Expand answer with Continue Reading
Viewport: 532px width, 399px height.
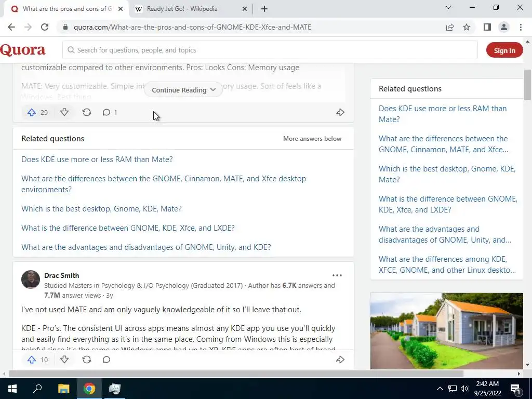183,90
